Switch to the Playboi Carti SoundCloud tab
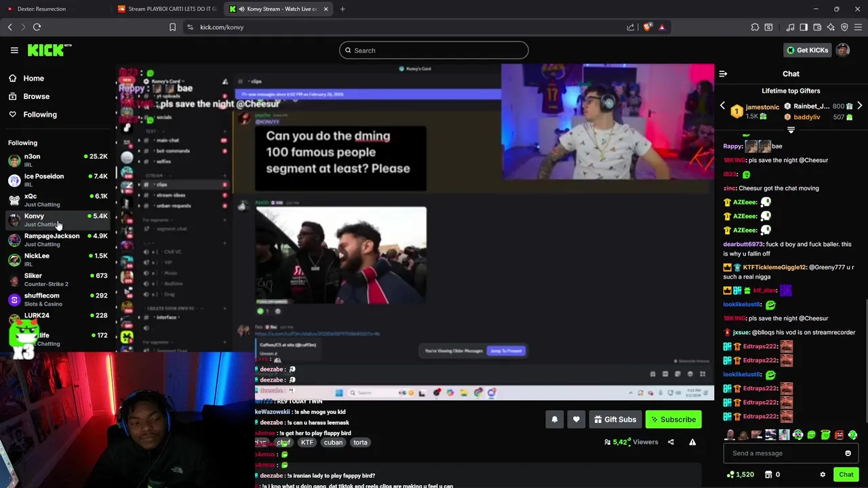868x488 pixels. point(167,9)
